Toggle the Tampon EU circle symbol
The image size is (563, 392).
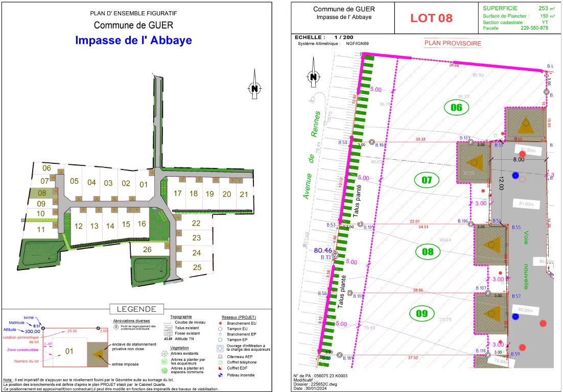[x=220, y=329]
